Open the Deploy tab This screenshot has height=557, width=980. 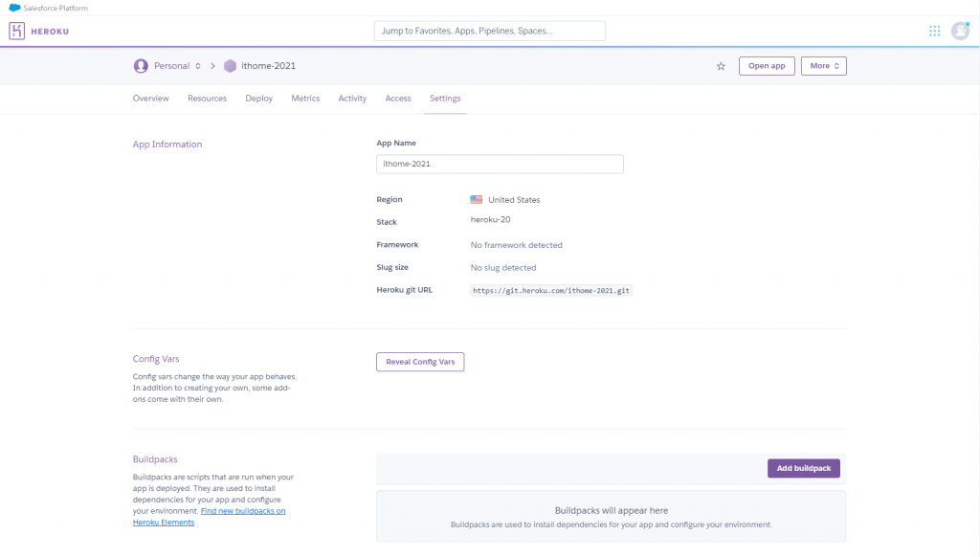(258, 99)
